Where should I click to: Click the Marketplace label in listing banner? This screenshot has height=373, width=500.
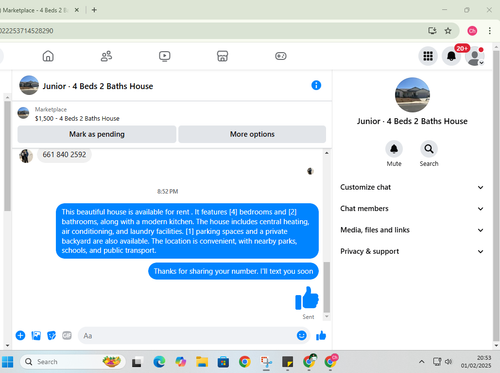(x=51, y=109)
